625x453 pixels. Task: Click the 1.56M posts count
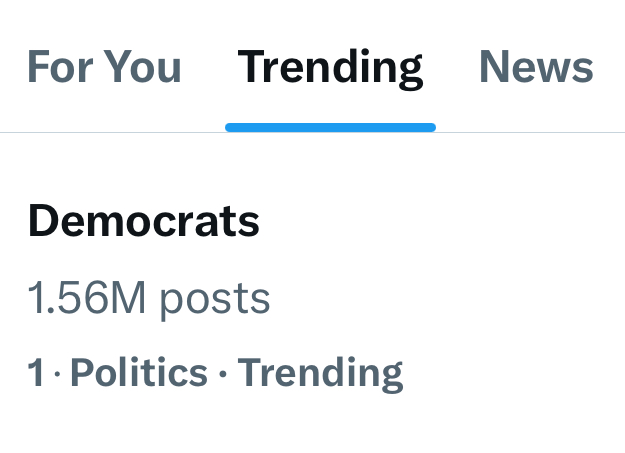(x=149, y=299)
